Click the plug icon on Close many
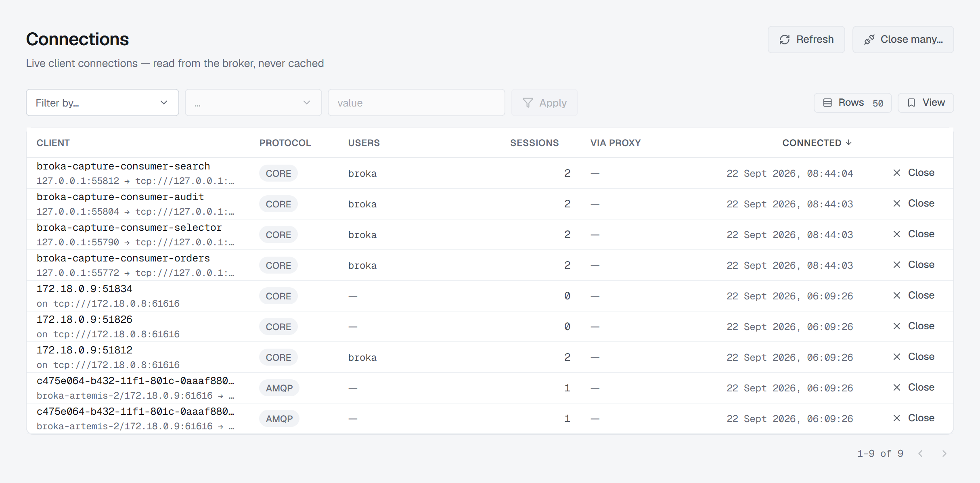 pyautogui.click(x=869, y=40)
